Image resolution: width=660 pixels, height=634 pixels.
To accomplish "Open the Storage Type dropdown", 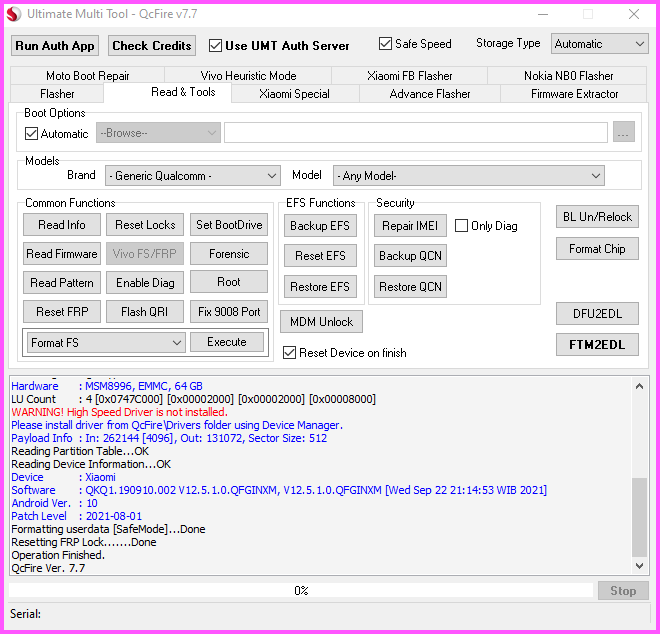I will click(x=599, y=44).
